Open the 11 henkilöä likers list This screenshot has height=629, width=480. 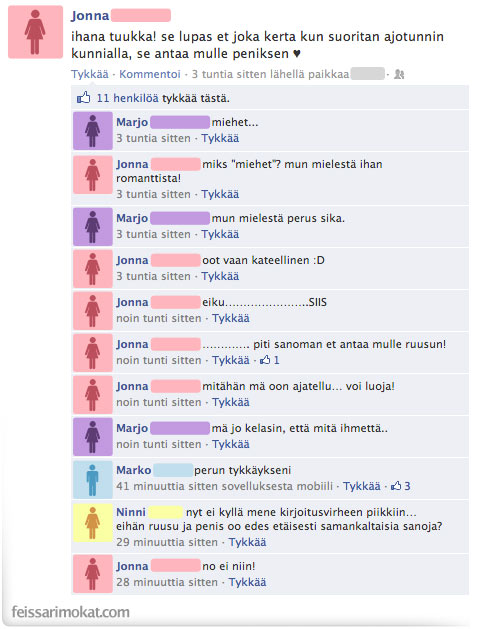[x=128, y=98]
